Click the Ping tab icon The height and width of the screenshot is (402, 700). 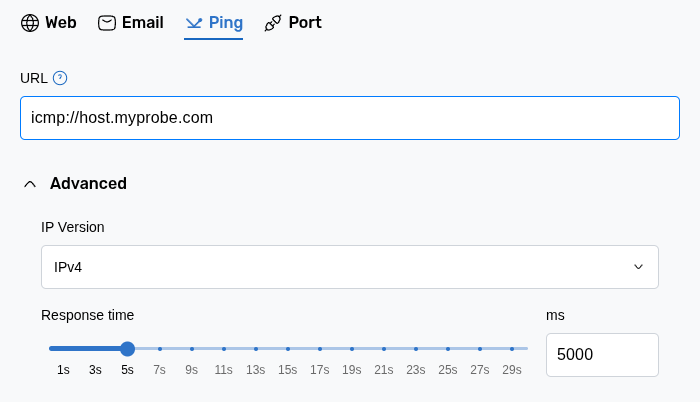click(x=194, y=23)
